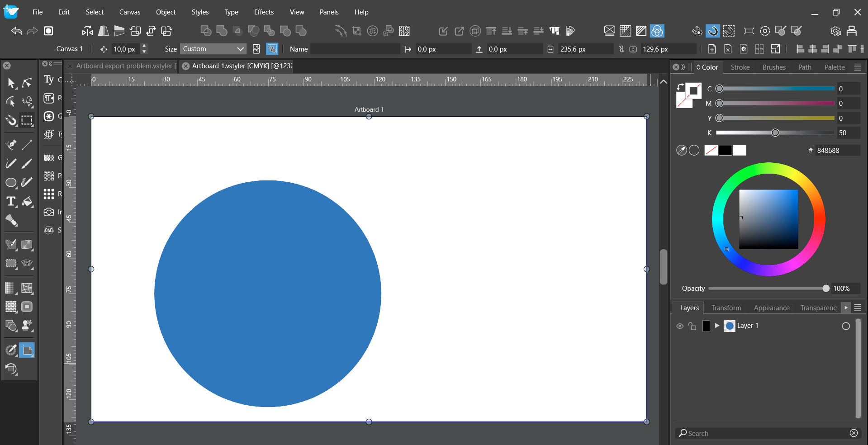Hide Layer 1 using eye icon
The image size is (868, 445).
point(679,326)
